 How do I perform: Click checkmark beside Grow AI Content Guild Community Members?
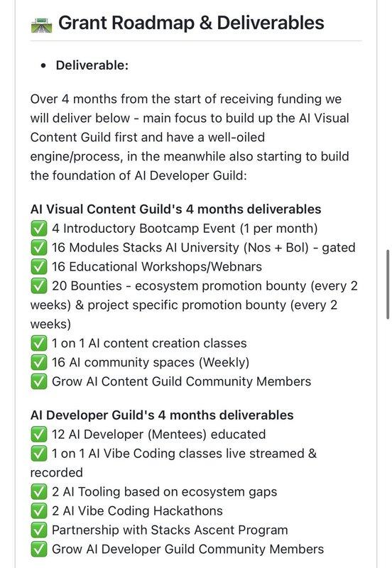pos(39,382)
